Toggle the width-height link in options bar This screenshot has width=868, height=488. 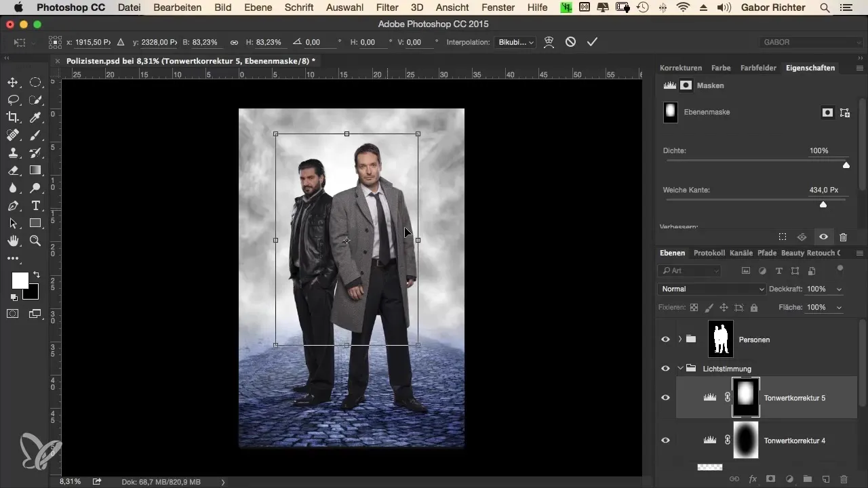click(234, 42)
